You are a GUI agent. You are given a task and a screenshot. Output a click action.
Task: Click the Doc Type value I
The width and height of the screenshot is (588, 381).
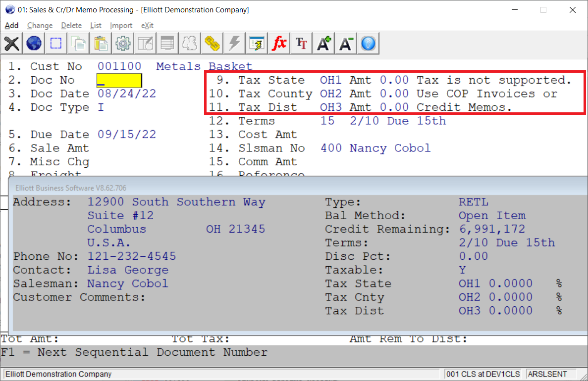point(101,107)
